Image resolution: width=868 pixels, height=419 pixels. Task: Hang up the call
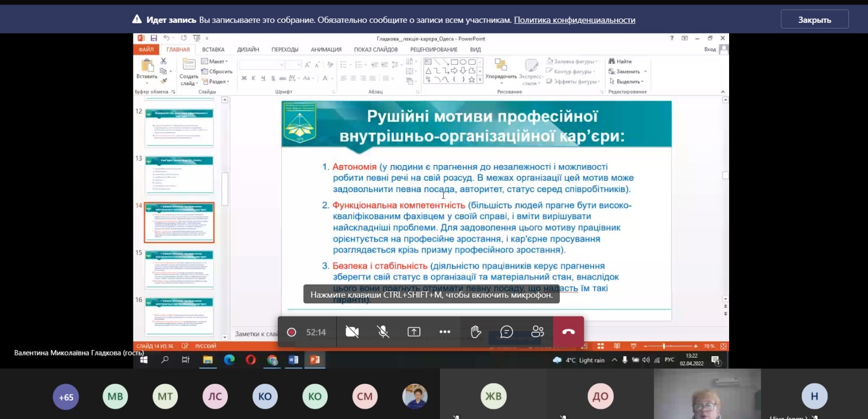pos(569,332)
